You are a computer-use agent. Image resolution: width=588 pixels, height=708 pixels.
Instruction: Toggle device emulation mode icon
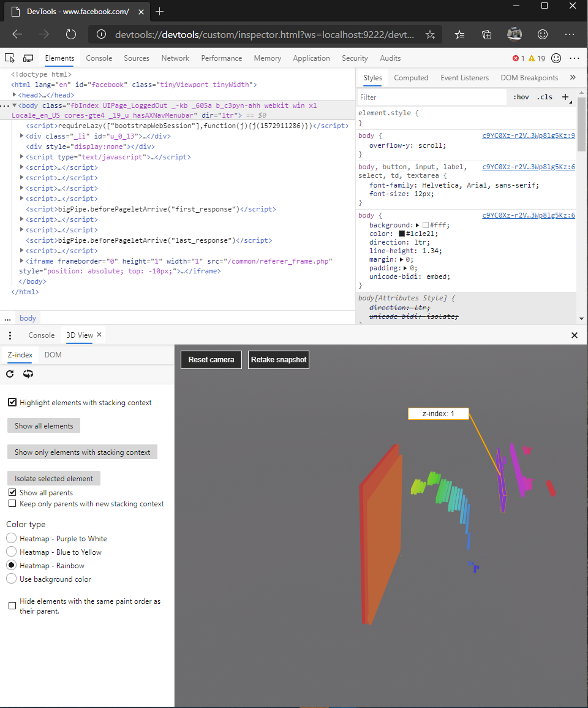28,57
